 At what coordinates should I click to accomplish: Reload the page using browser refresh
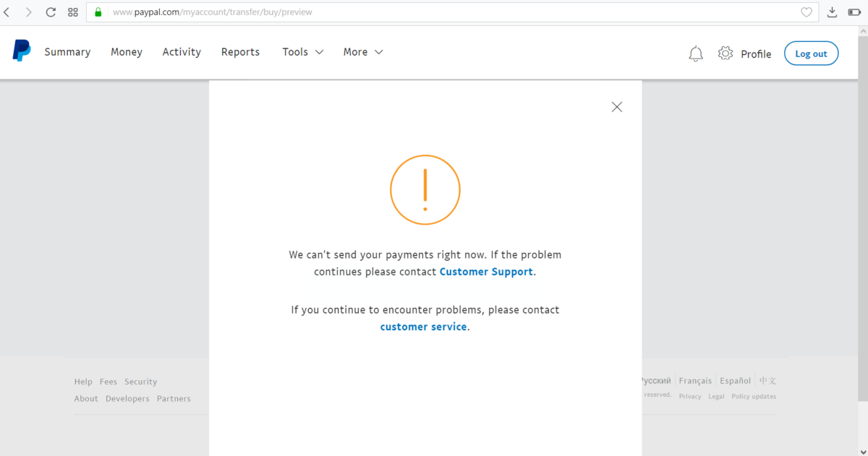(51, 12)
